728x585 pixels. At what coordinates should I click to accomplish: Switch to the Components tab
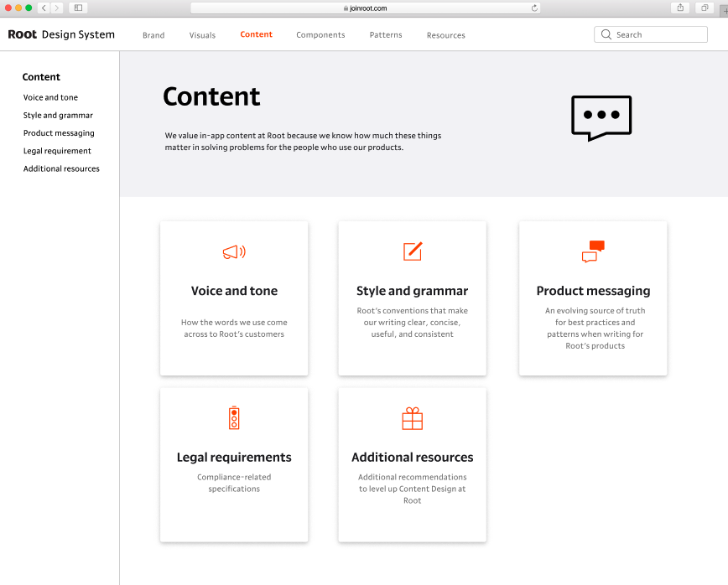pyautogui.click(x=320, y=35)
